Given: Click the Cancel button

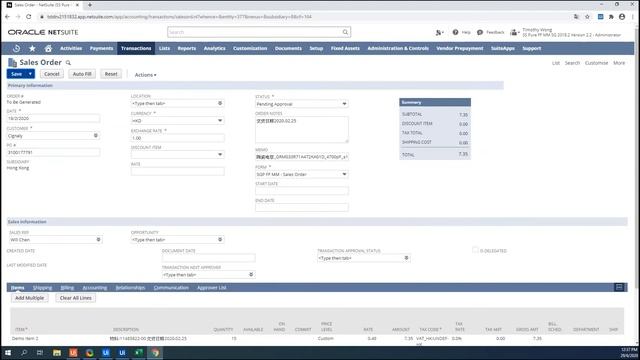Looking at the screenshot, I should [51, 74].
